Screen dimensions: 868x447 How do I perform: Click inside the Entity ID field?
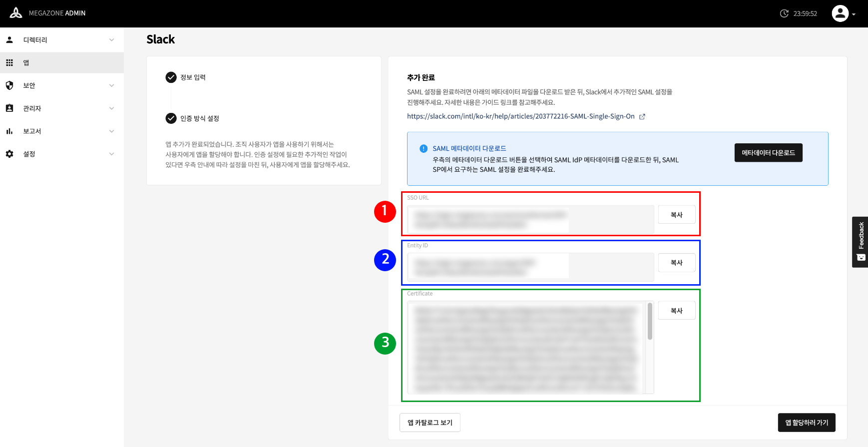(x=530, y=267)
